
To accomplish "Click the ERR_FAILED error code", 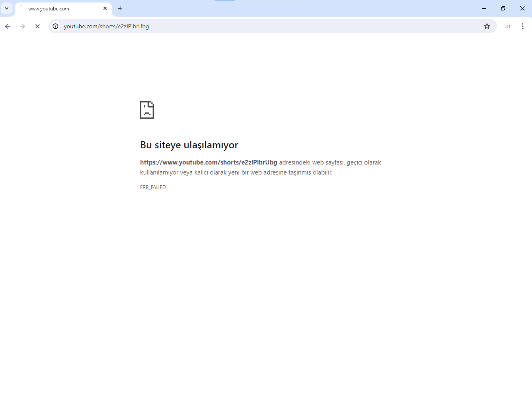I will pos(153,187).
